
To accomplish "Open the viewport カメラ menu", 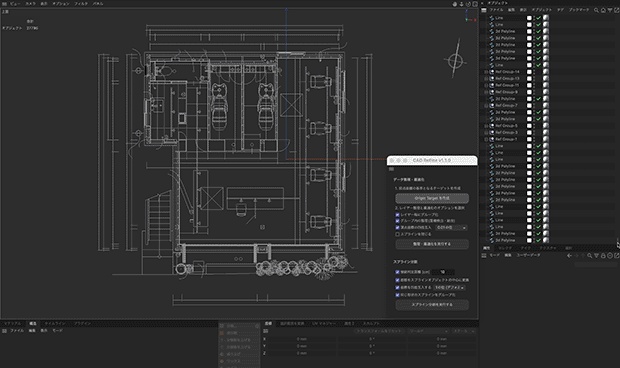I will pos(30,4).
